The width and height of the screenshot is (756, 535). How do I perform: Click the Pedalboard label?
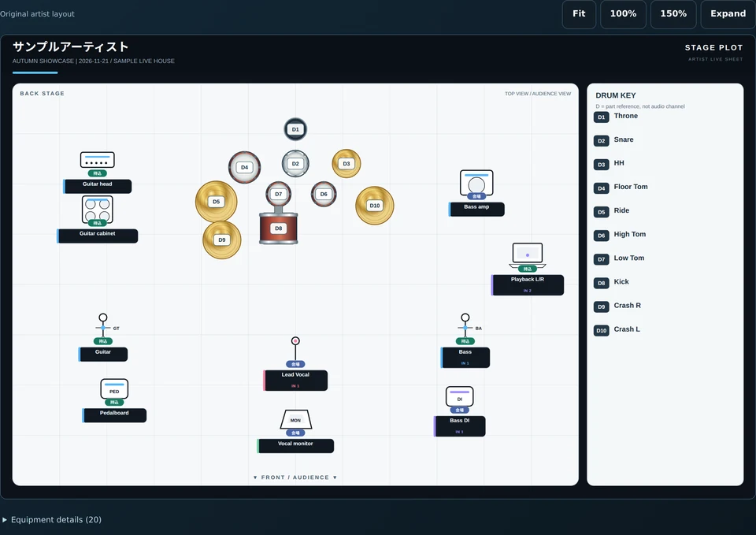[x=114, y=415]
